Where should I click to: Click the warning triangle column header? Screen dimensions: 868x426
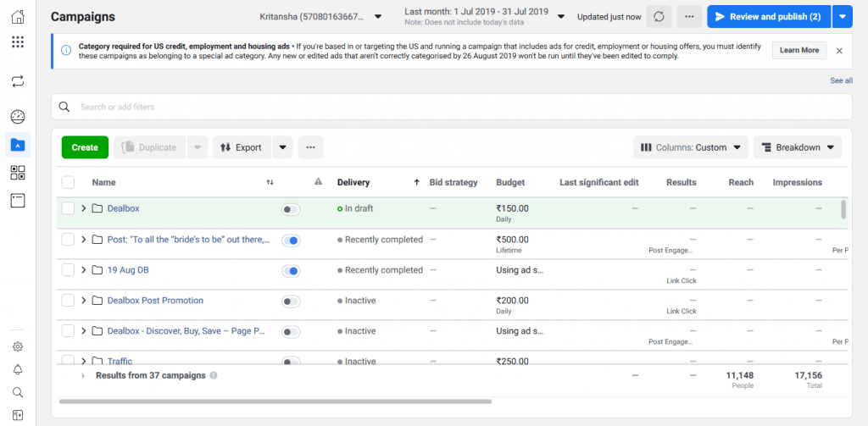coord(319,181)
